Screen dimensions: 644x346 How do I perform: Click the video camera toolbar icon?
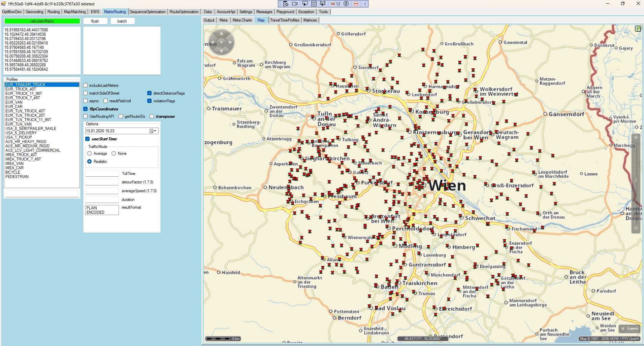point(295,4)
